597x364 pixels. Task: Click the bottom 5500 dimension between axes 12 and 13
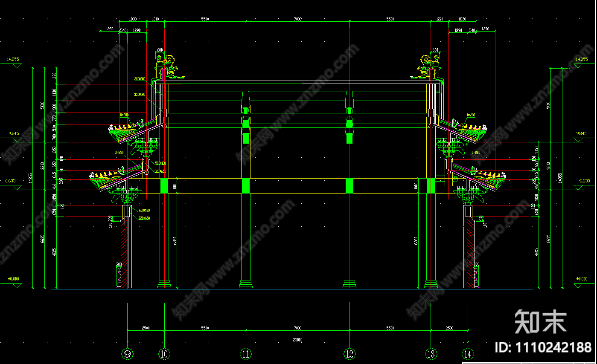tap(390, 328)
